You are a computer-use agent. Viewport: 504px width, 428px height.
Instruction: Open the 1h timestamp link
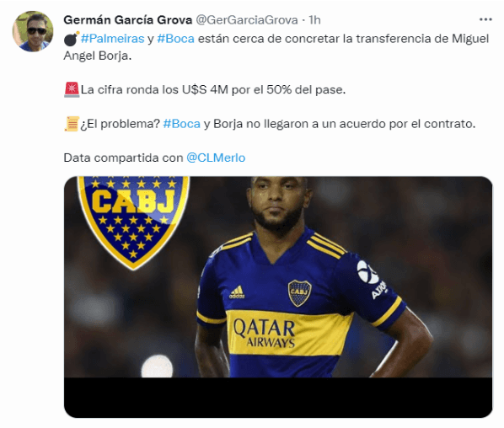pos(314,20)
